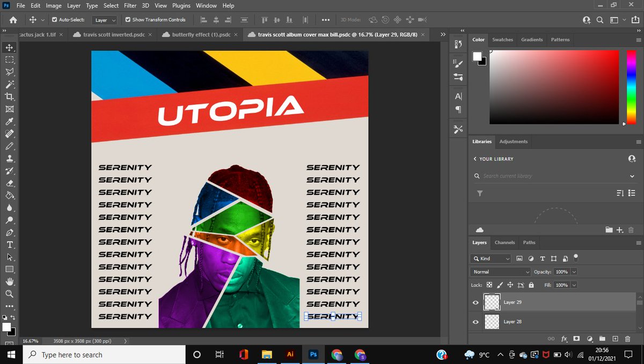Select the Crop tool

point(9,97)
